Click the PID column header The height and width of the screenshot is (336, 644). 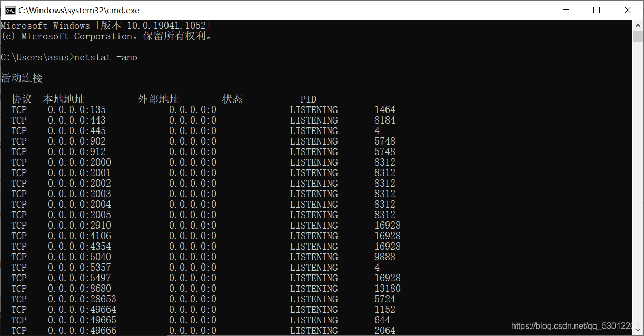pyautogui.click(x=309, y=99)
